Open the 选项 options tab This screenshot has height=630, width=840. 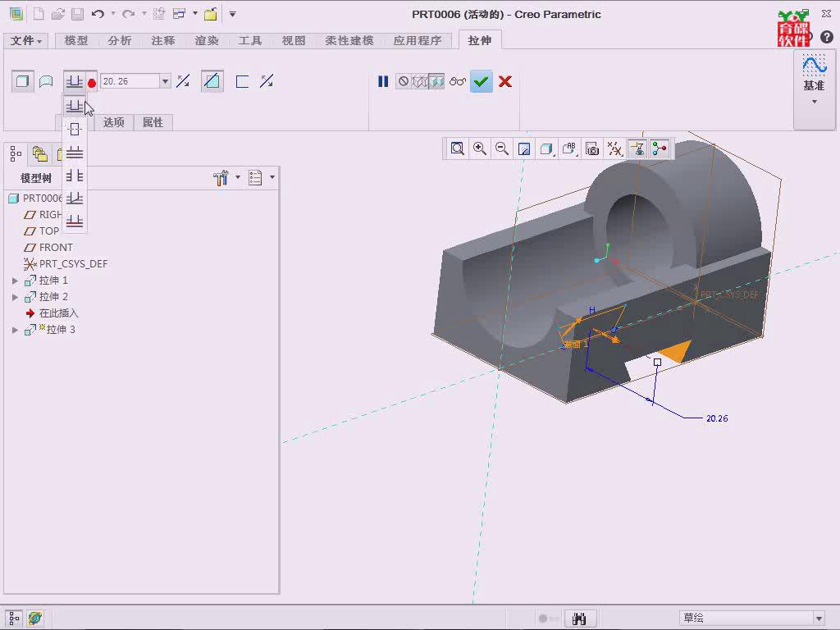(113, 122)
